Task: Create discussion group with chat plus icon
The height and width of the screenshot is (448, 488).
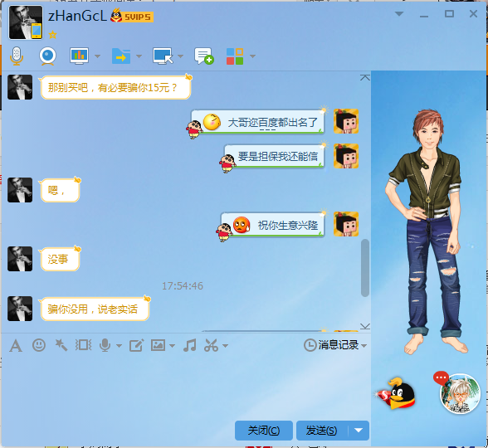Action: click(204, 56)
